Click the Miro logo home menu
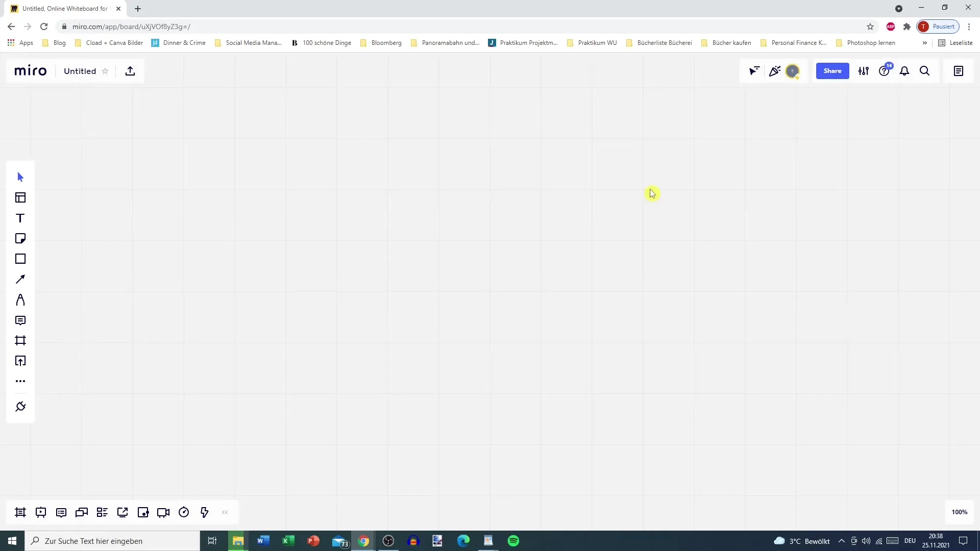This screenshot has width=980, height=551. click(30, 70)
